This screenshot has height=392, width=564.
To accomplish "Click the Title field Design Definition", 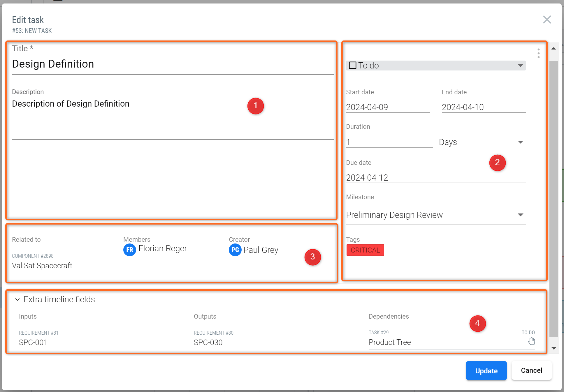I will tap(173, 64).
